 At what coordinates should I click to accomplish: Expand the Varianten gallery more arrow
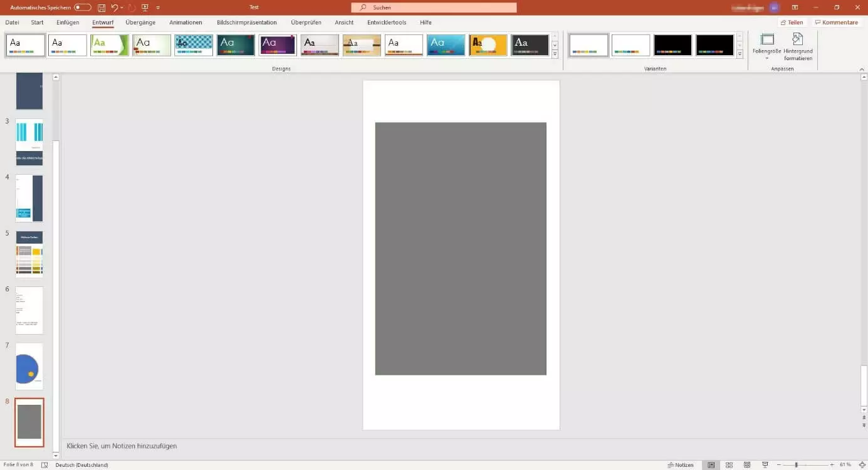740,55
